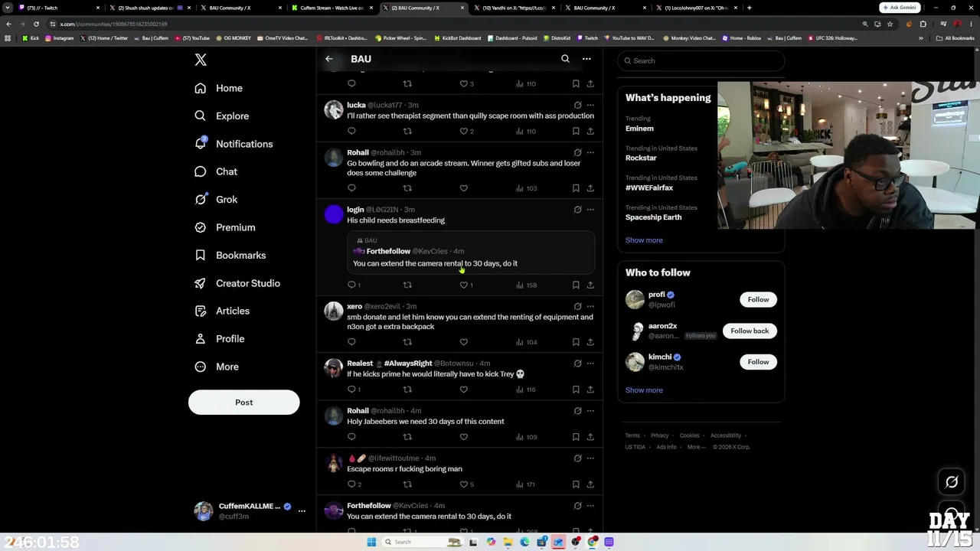Bookmark Rohail's bowling and arcade post
This screenshot has height=551, width=980.
[576, 188]
